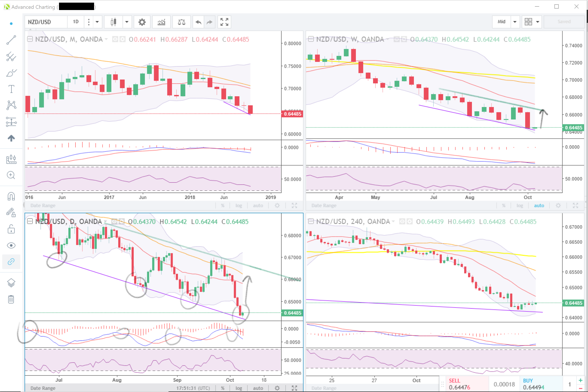
Task: Open the chart type dropdown arrow
Action: pyautogui.click(x=127, y=22)
